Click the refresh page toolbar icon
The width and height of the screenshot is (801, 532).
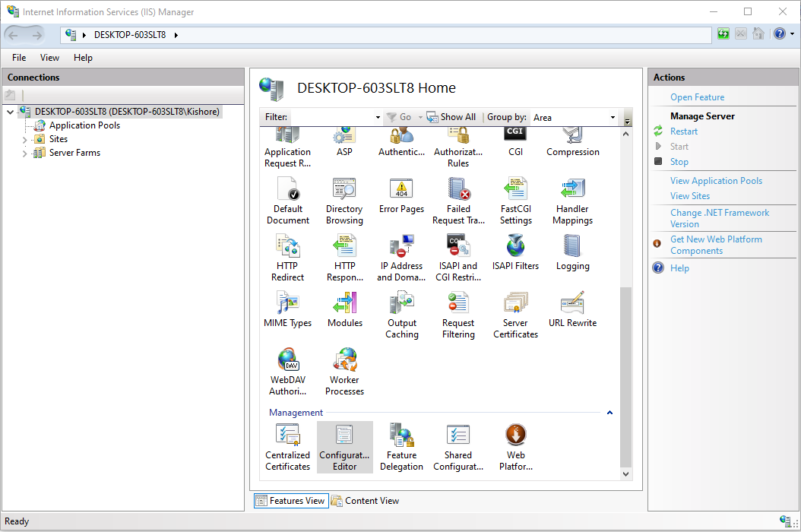pos(723,34)
